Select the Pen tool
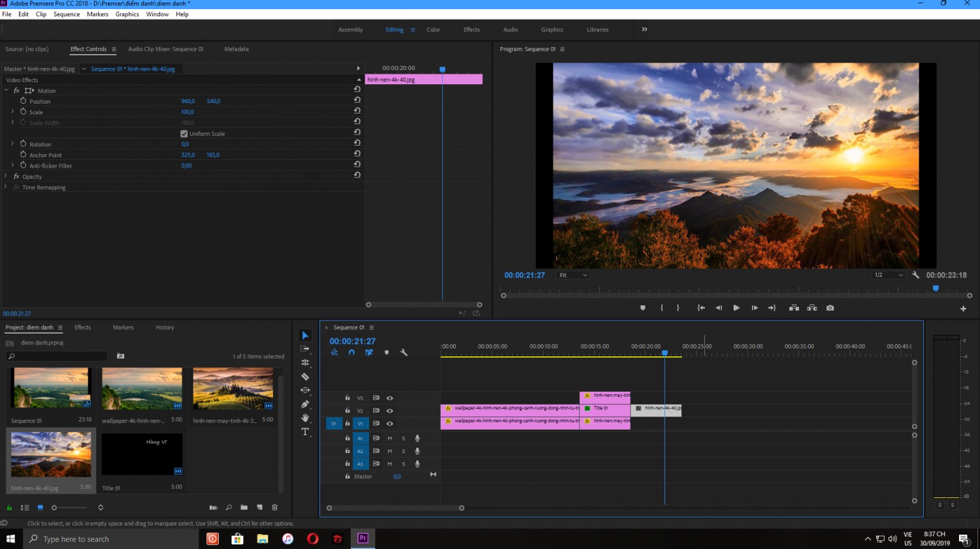This screenshot has height=549, width=980. pos(305,404)
